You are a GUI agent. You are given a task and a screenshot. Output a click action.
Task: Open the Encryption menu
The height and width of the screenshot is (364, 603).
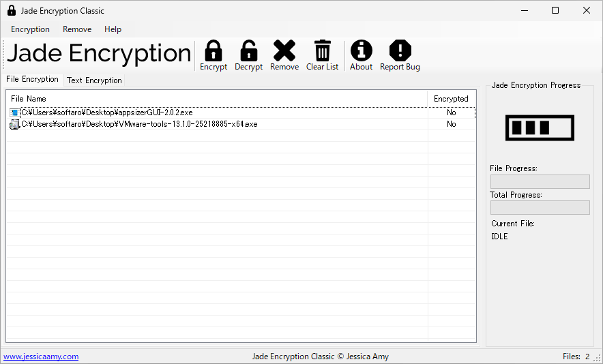tap(30, 29)
